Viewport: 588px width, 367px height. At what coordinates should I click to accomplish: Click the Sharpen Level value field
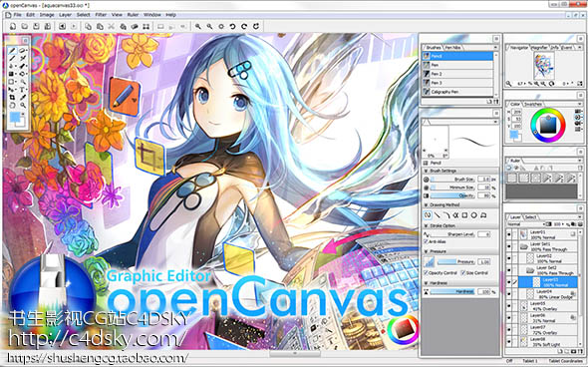[x=483, y=234]
